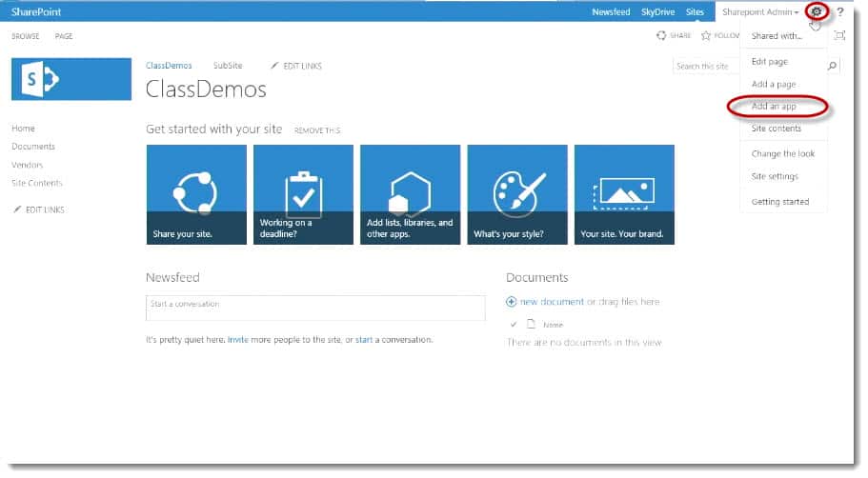Click EDIT LINKS in left navigation
The width and height of the screenshot is (868, 478).
coord(45,209)
